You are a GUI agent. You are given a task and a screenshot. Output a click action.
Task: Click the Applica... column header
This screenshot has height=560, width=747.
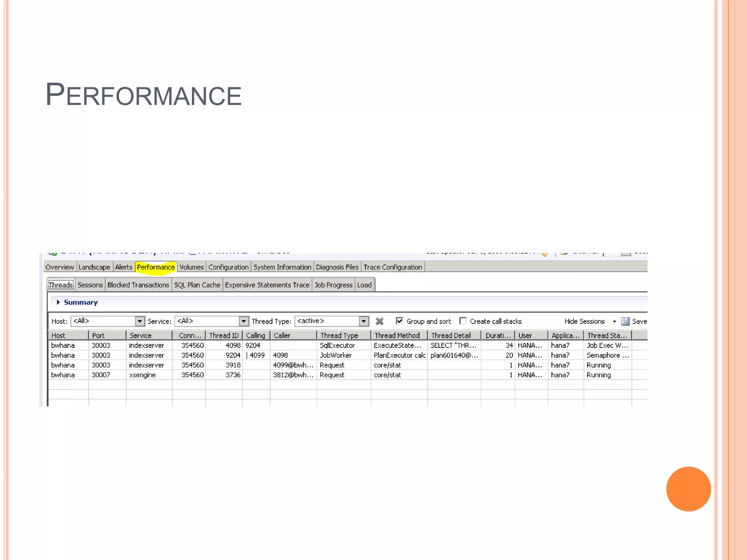point(566,335)
